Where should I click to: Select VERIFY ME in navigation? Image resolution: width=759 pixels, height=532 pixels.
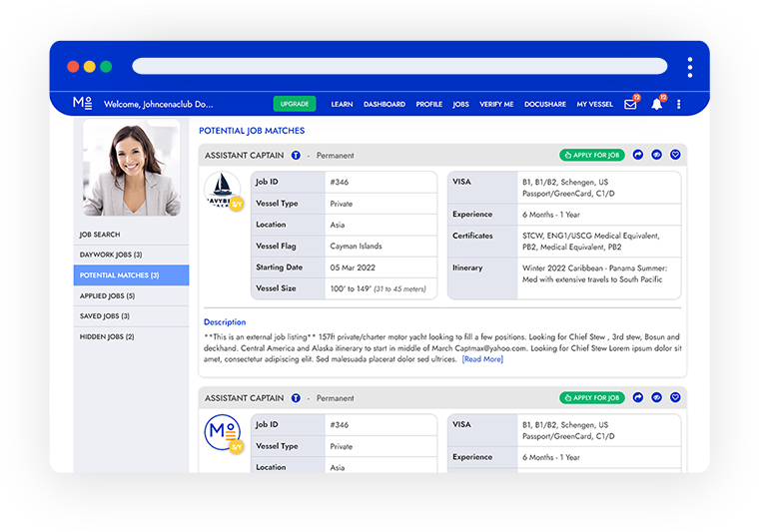click(496, 104)
